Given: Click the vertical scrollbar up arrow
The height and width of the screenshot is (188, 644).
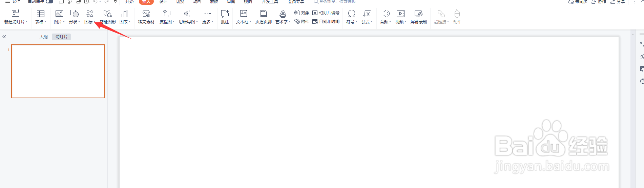Looking at the screenshot, I should tap(633, 35).
